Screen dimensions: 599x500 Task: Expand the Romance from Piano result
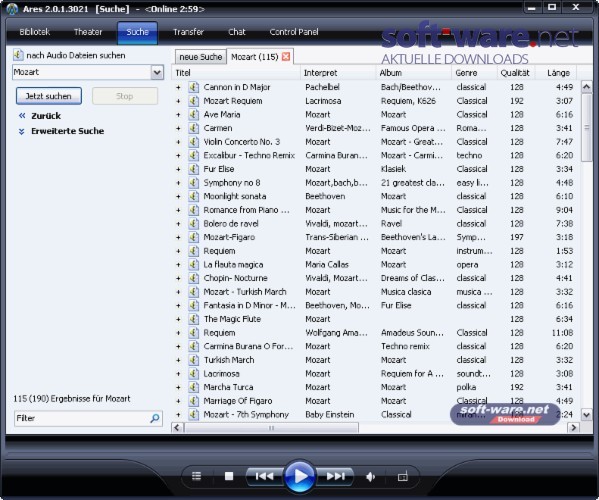[x=178, y=210]
